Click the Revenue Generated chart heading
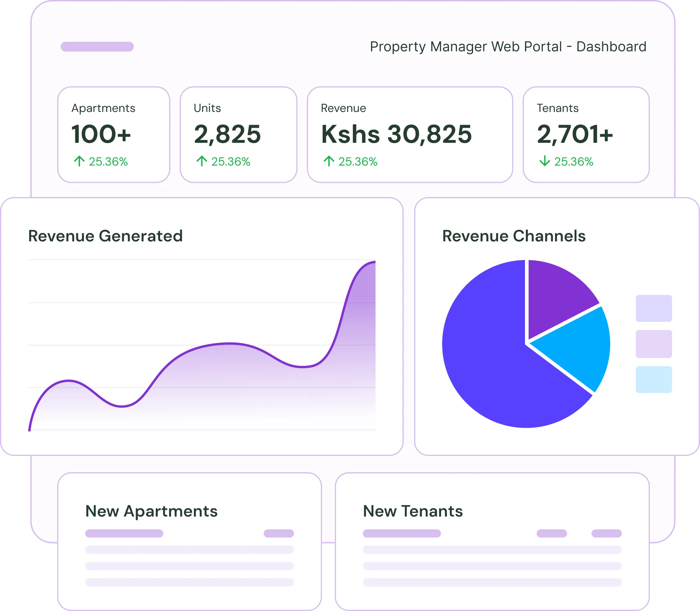The height and width of the screenshot is (611, 700). click(105, 236)
